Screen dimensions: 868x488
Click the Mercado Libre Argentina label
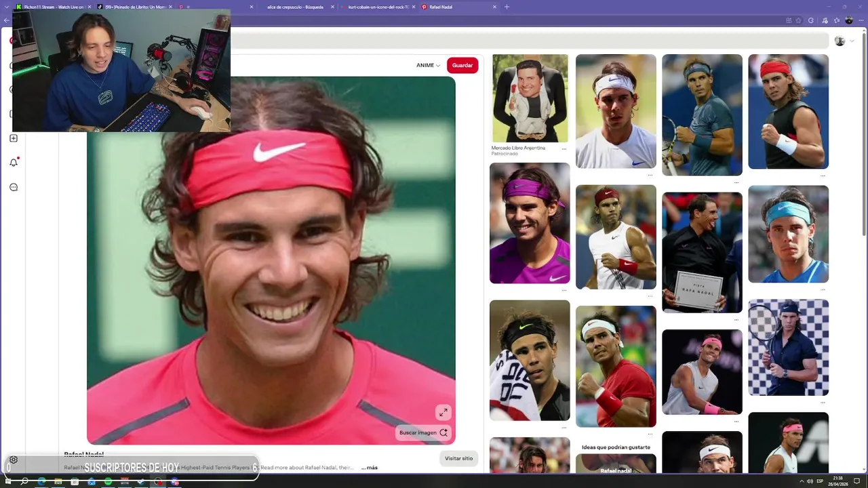[518, 148]
